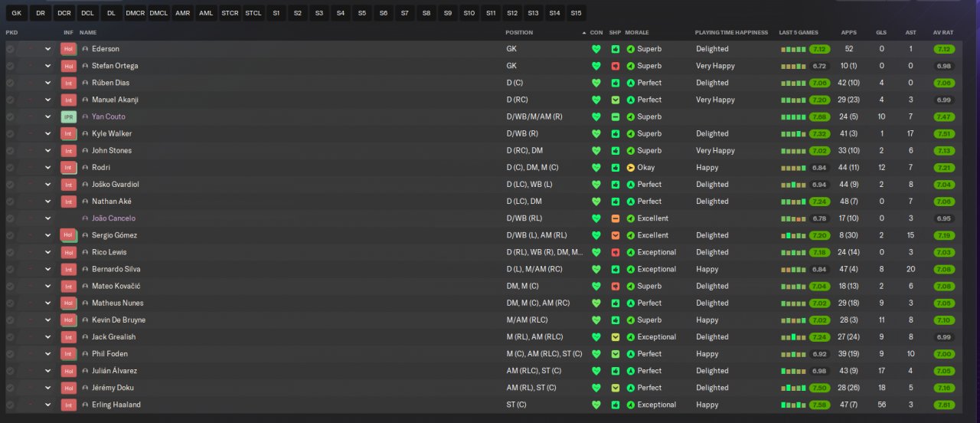Screen dimensions: 980x423
Task: Click Rodri's green condition heart
Action: point(596,167)
